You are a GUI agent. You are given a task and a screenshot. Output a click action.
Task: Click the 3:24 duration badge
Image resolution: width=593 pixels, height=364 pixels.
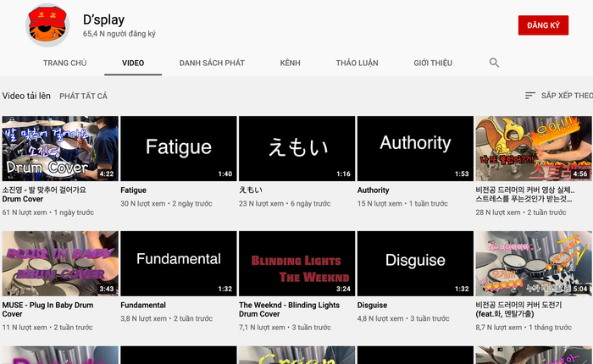click(x=343, y=289)
